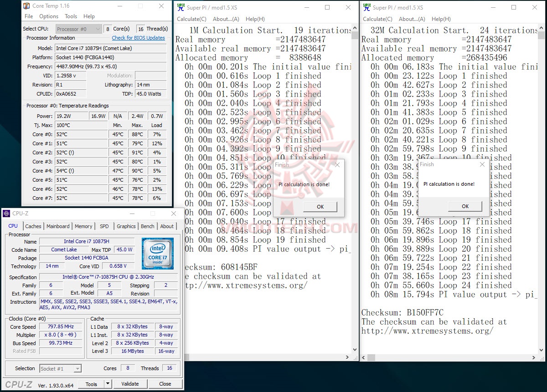
Task: Click the Intel Core i7 logo badge
Action: click(x=158, y=253)
